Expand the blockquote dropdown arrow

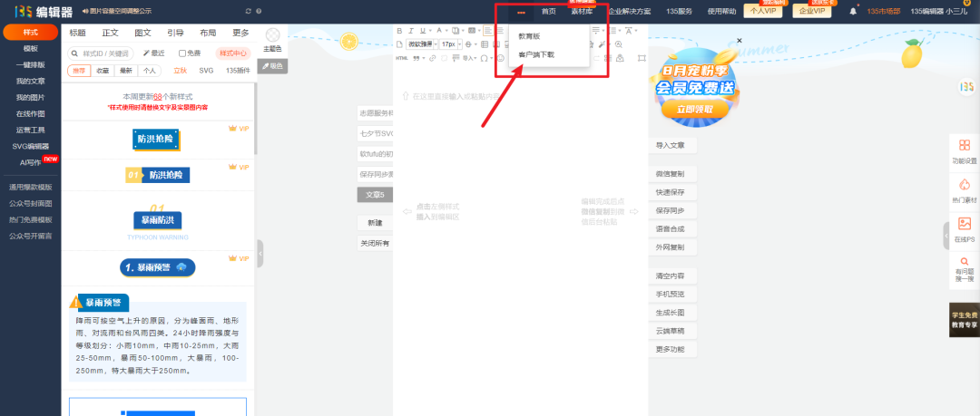click(423, 58)
